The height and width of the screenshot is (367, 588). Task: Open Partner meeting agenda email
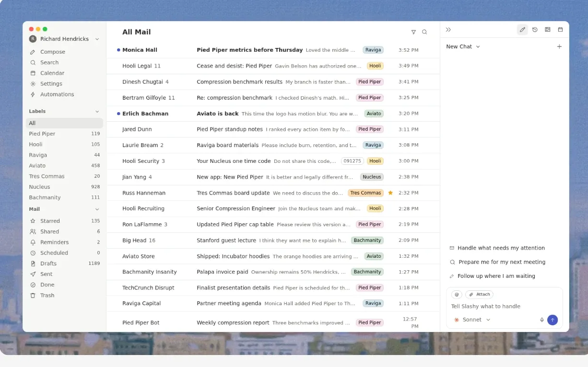click(x=273, y=303)
